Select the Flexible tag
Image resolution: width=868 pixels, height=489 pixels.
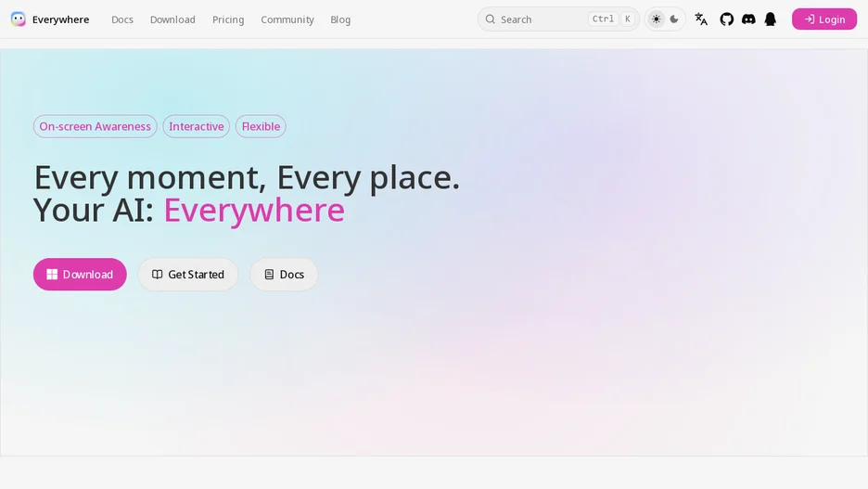pos(261,126)
